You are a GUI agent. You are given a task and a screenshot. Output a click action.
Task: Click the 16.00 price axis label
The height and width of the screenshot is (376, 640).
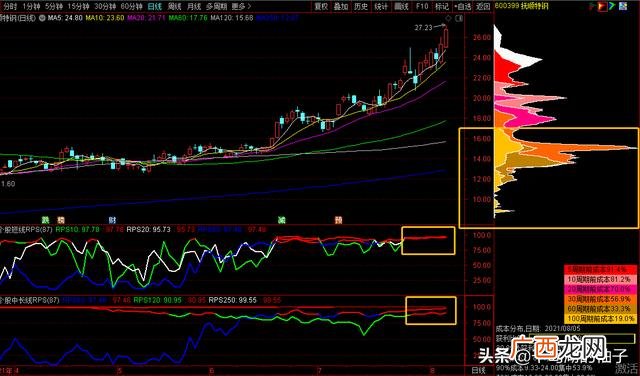pyautogui.click(x=482, y=139)
